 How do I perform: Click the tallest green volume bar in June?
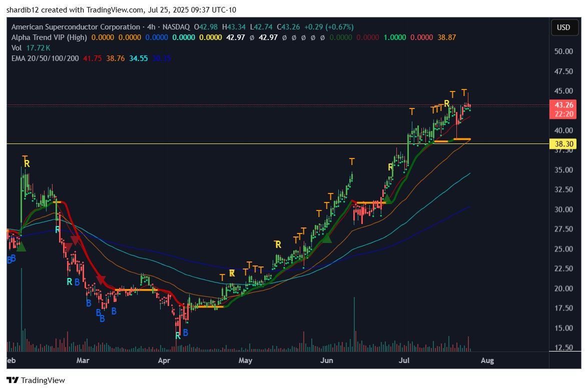point(354,324)
